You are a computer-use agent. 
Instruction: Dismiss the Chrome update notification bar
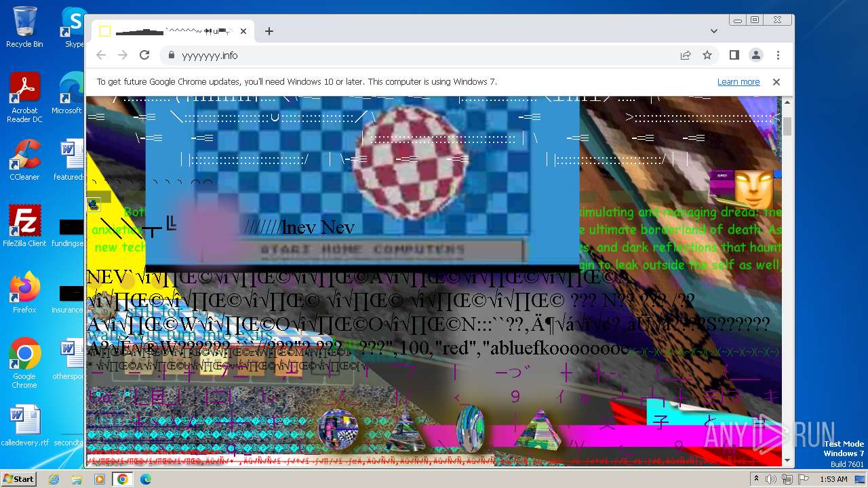pyautogui.click(x=776, y=82)
